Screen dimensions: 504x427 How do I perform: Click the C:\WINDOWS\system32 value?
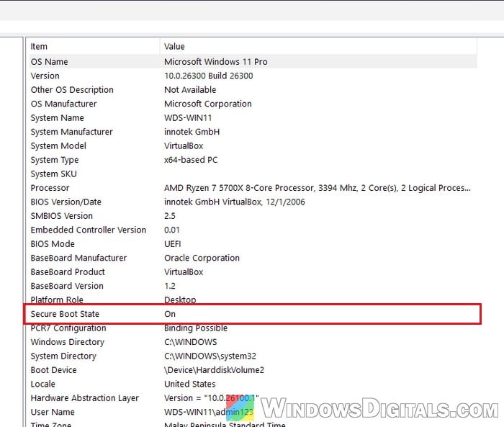pyautogui.click(x=210, y=356)
